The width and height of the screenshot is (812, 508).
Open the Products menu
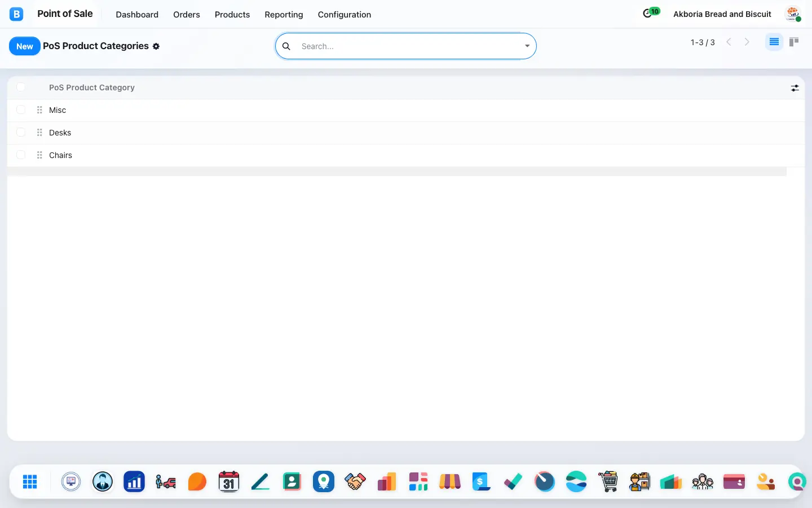click(x=232, y=15)
